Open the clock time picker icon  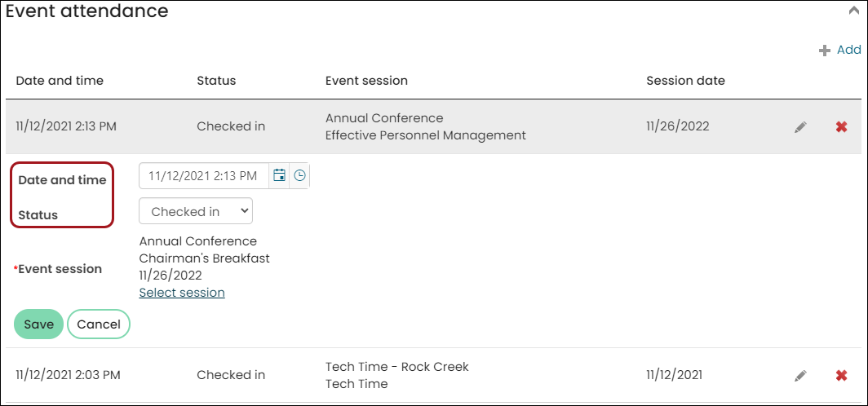coord(299,176)
